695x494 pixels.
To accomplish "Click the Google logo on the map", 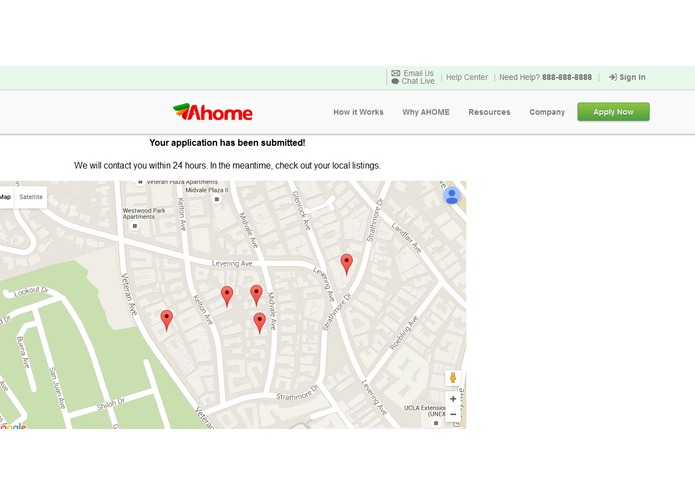I will click(x=13, y=426).
